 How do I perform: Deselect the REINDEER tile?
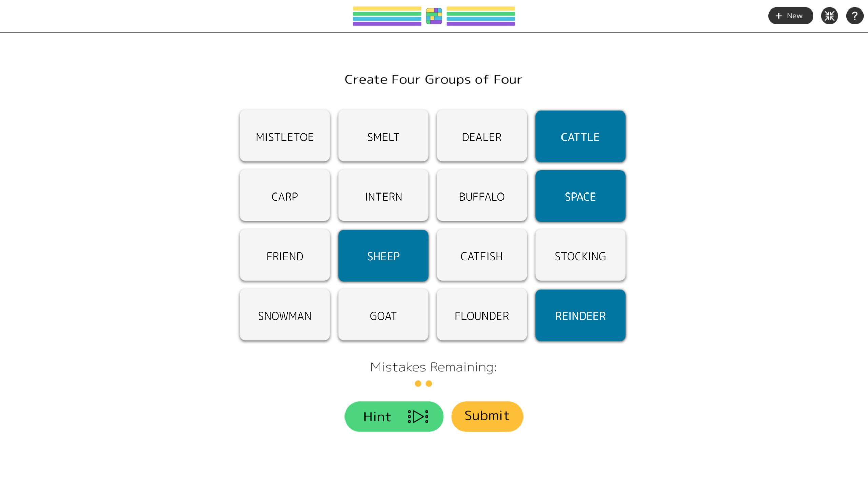(x=580, y=316)
